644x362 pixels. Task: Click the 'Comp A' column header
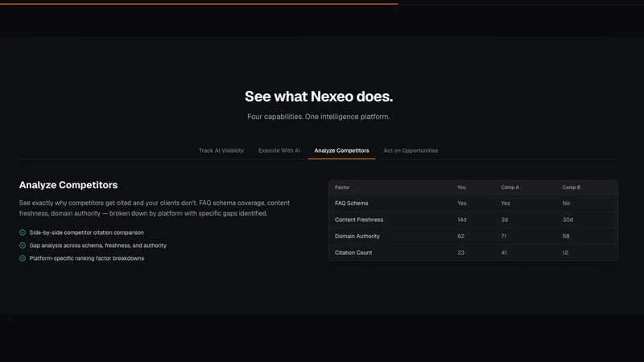tap(510, 187)
